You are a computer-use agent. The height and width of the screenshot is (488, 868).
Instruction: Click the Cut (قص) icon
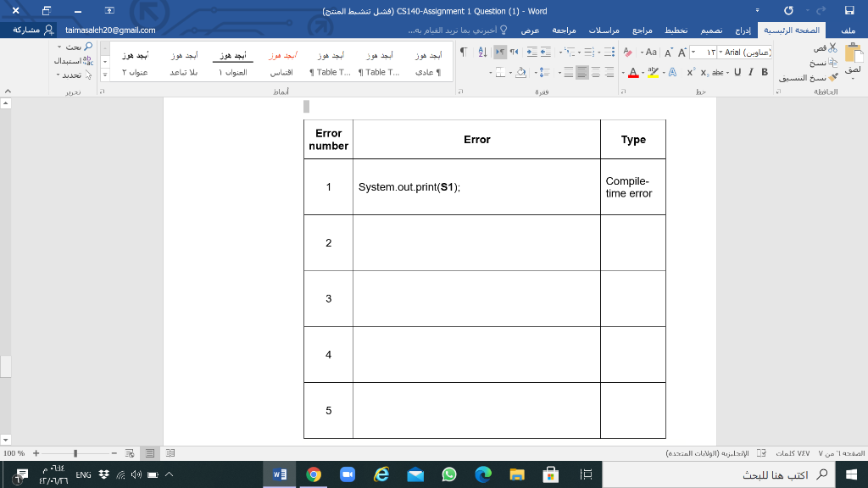[832, 48]
